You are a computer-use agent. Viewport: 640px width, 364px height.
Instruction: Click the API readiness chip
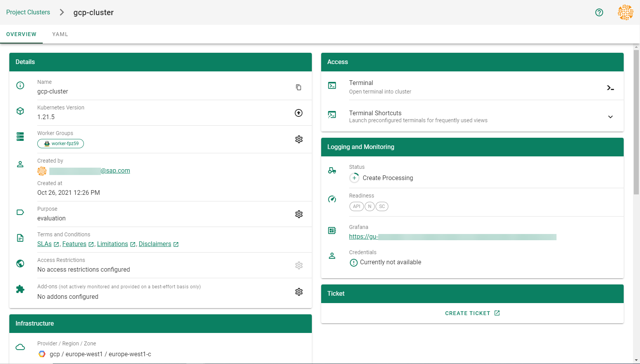(x=356, y=206)
